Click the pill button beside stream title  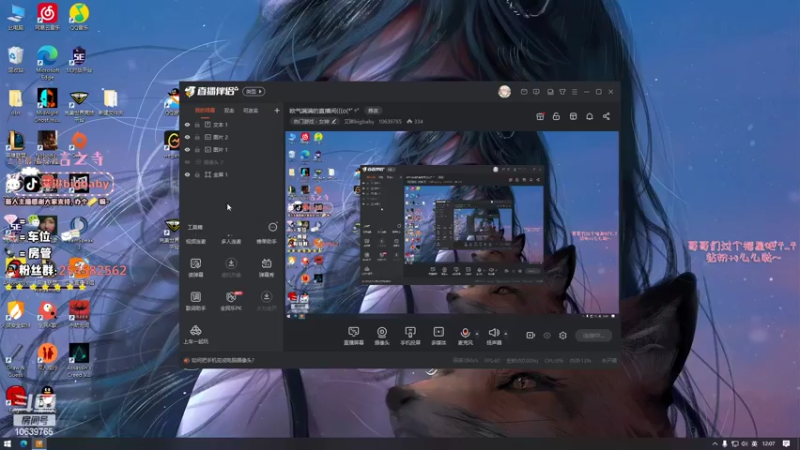pos(373,111)
